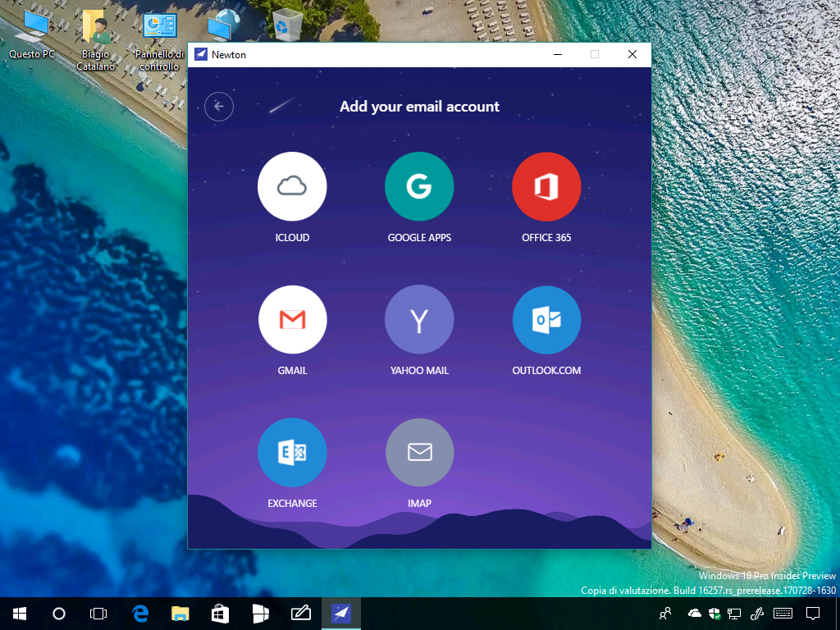Open network status tray icon
The image size is (840, 630).
tap(734, 614)
